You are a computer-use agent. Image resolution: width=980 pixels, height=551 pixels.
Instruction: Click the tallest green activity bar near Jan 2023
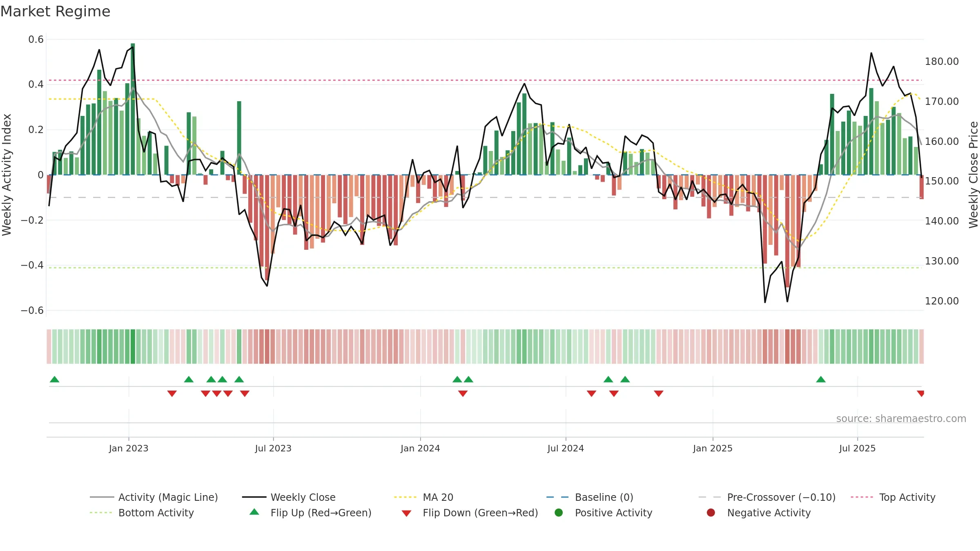coord(133,109)
